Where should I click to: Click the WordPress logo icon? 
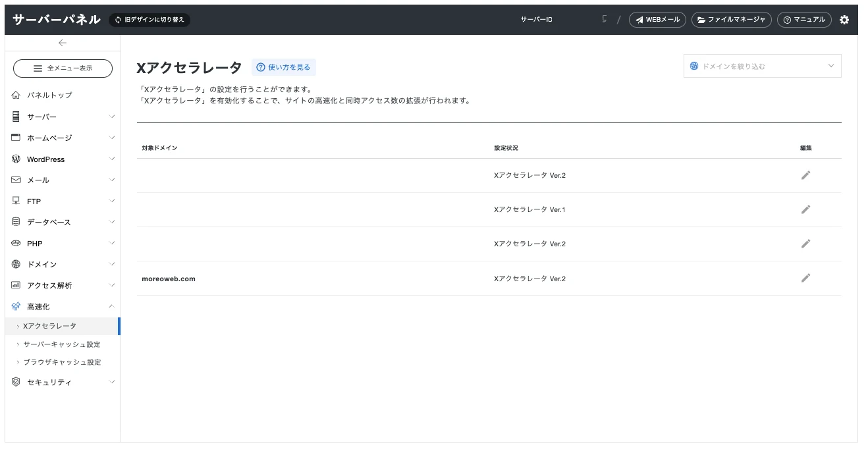click(x=16, y=159)
